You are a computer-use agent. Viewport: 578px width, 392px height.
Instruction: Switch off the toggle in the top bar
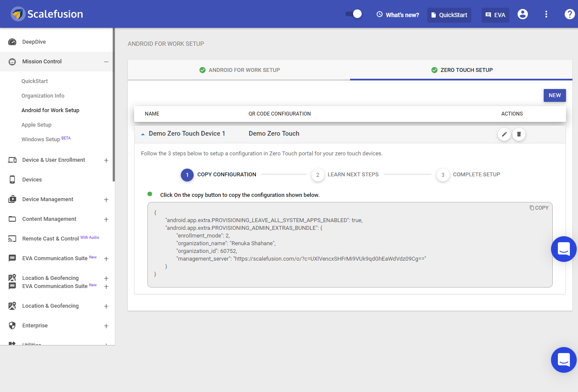353,14
